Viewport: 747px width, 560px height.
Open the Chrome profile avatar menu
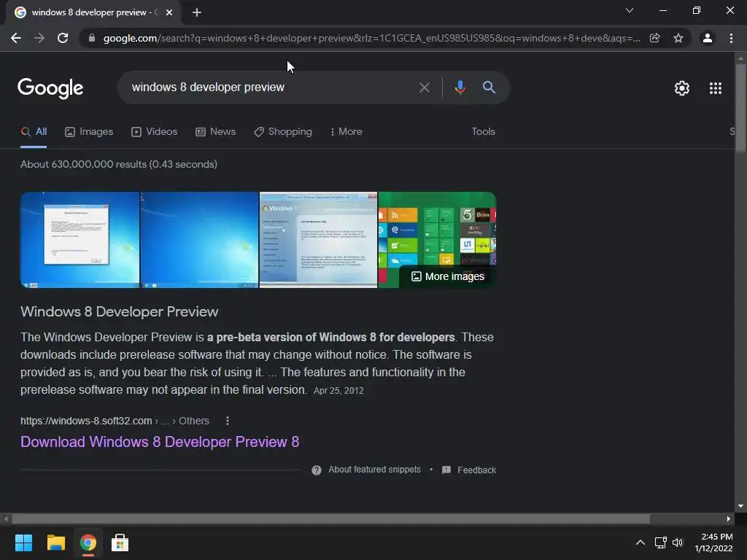coord(708,38)
